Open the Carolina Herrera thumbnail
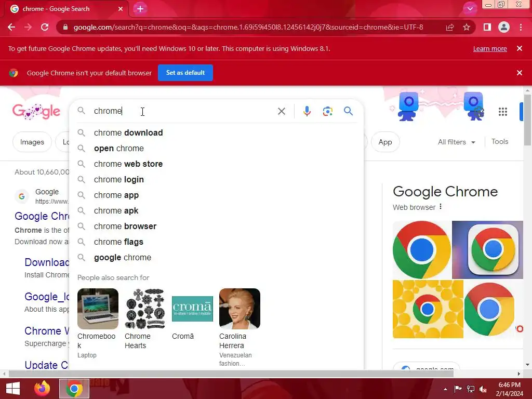 click(240, 309)
